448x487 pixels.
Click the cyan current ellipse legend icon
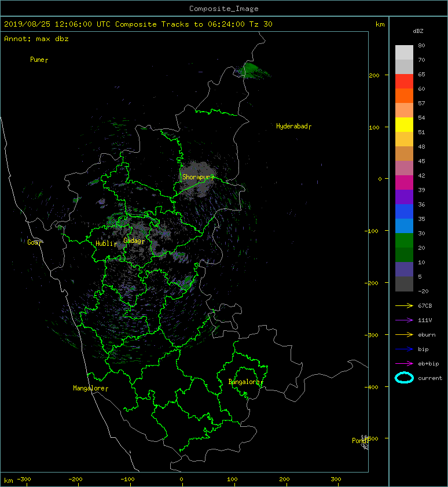pyautogui.click(x=404, y=378)
